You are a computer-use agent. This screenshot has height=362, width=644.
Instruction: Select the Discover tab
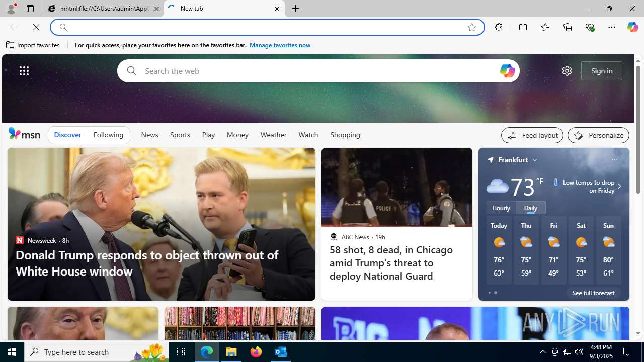pyautogui.click(x=67, y=135)
